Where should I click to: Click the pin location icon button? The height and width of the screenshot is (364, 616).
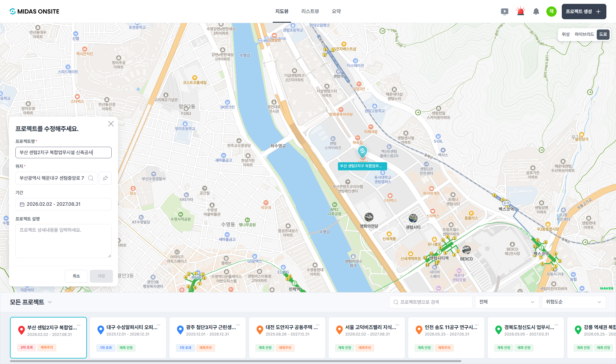coord(105,178)
